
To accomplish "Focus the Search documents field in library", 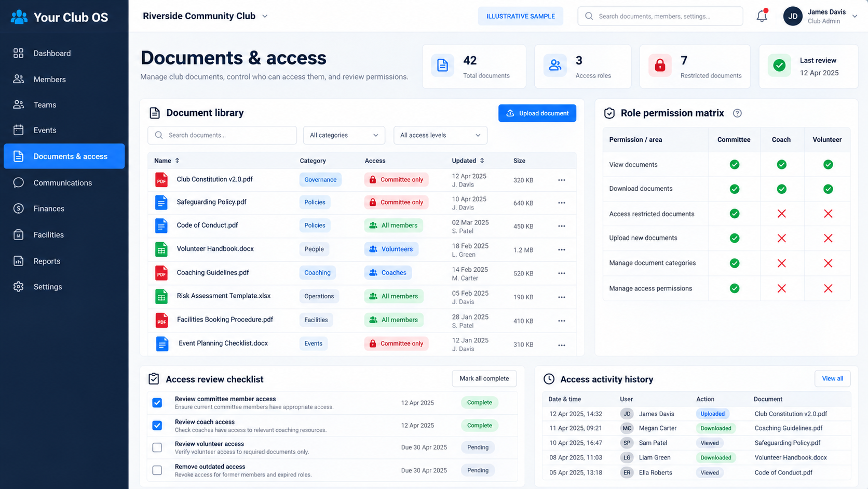I will coord(222,135).
